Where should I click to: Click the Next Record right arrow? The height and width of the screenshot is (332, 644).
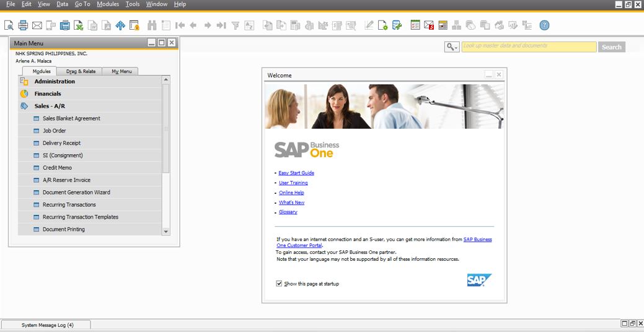click(208, 25)
